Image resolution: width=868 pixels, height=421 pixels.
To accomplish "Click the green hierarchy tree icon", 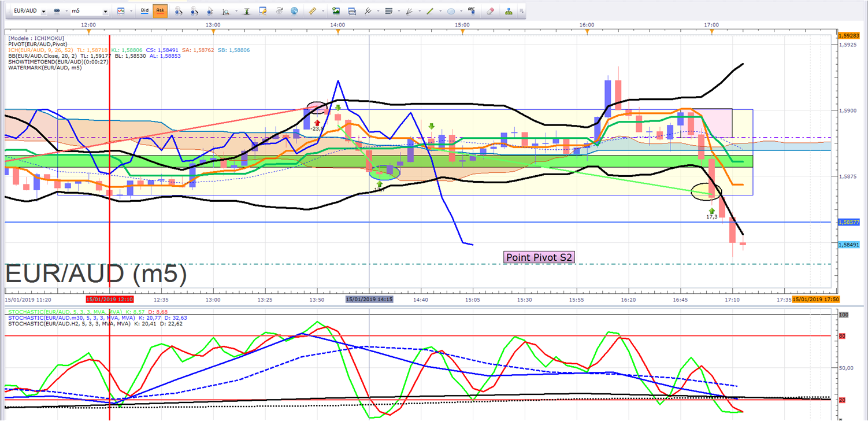I will pyautogui.click(x=508, y=11).
